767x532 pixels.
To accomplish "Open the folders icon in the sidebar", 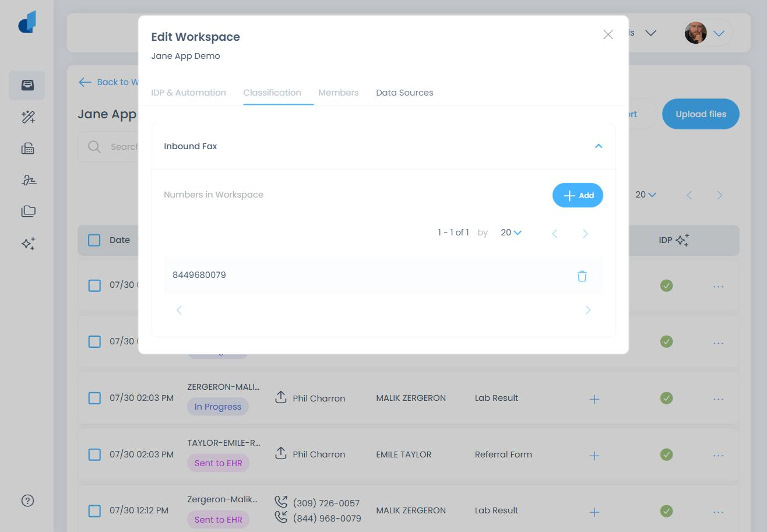I will 28,212.
